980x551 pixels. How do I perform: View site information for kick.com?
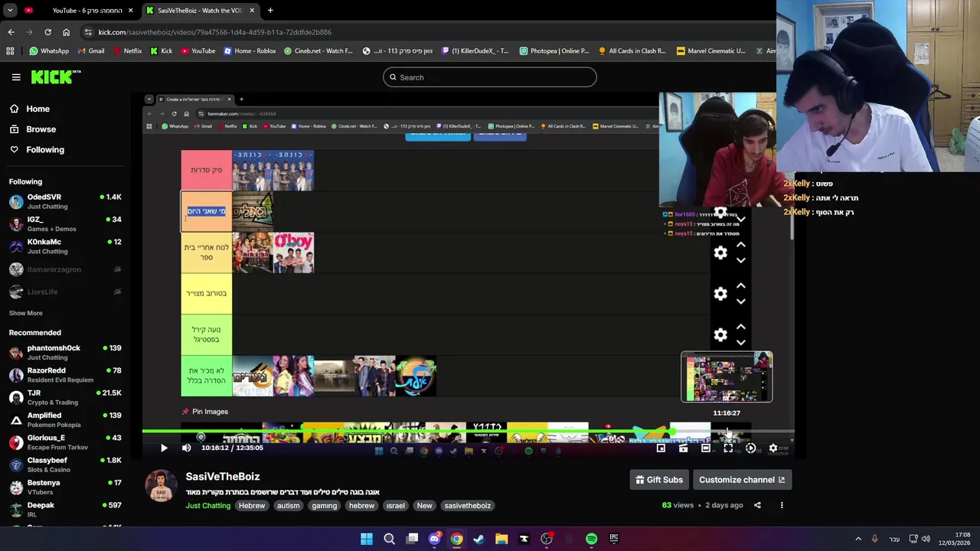click(x=88, y=32)
